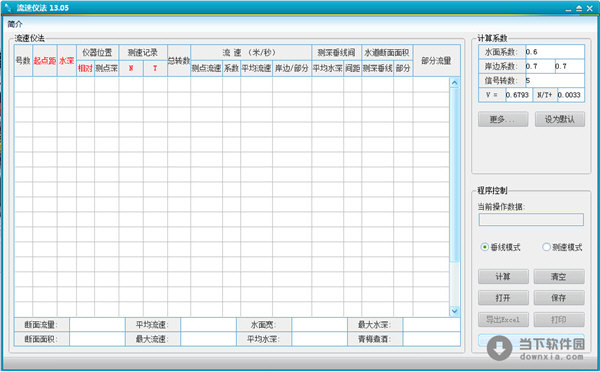Click the 流速（米/秒） group header
This screenshot has height=372, width=600.
tap(251, 52)
